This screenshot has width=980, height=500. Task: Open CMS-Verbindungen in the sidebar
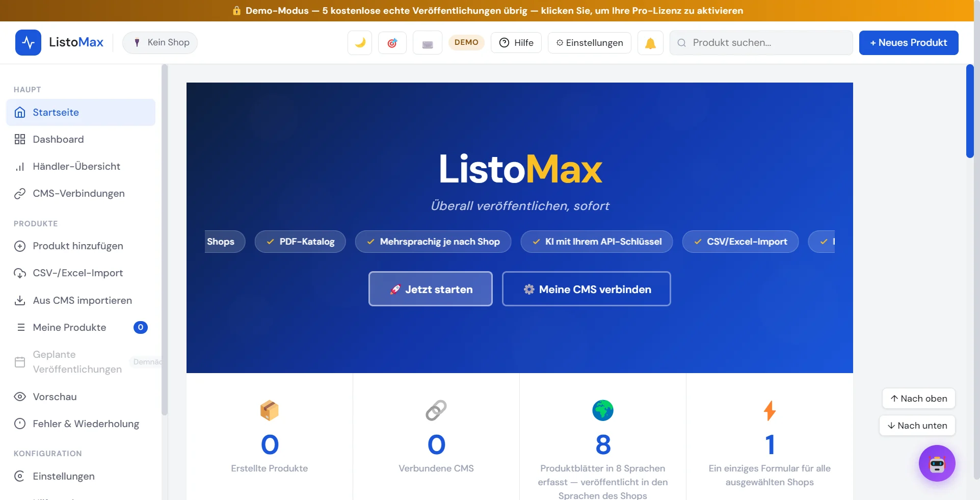pos(81,193)
